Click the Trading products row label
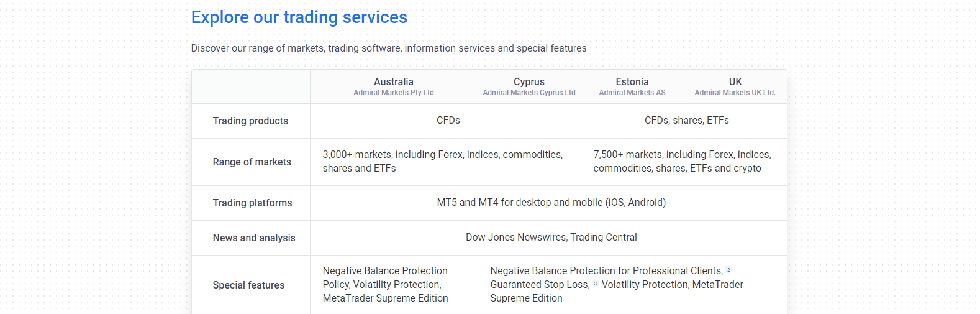Image resolution: width=980 pixels, height=314 pixels. click(250, 121)
